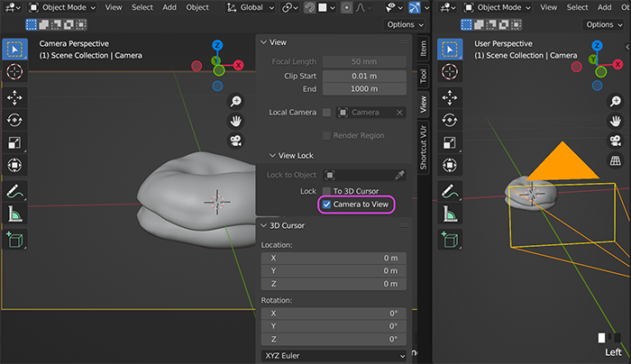The width and height of the screenshot is (631, 364).
Task: Uncheck the Camera to View checkbox
Action: tap(326, 205)
